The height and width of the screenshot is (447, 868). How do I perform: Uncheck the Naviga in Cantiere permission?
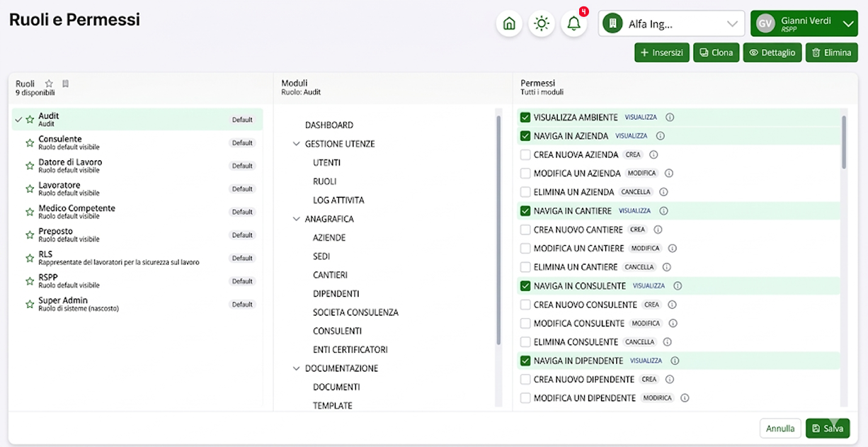pos(525,211)
